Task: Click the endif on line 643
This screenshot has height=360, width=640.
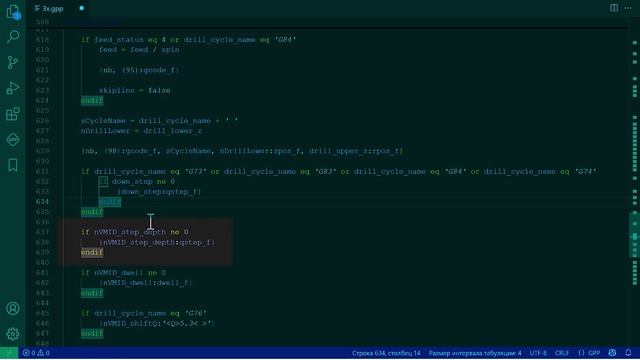Action: point(92,293)
